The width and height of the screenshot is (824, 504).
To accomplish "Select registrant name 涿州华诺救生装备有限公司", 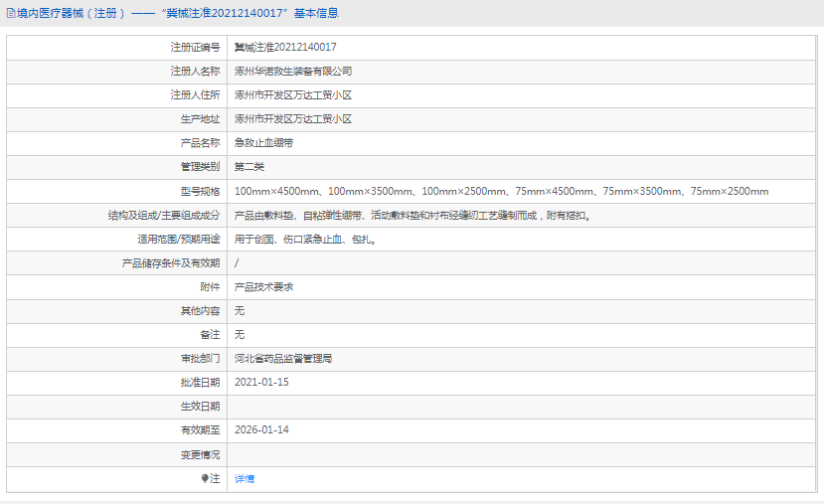I will point(293,72).
